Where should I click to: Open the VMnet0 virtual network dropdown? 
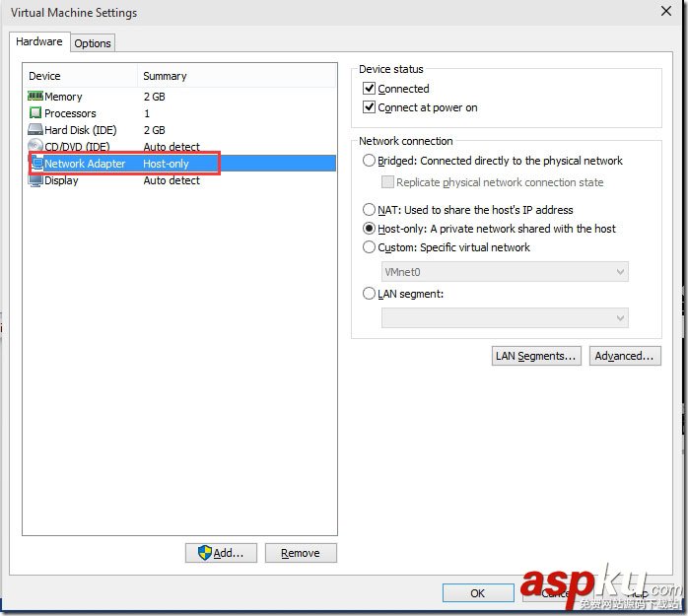coord(505,272)
